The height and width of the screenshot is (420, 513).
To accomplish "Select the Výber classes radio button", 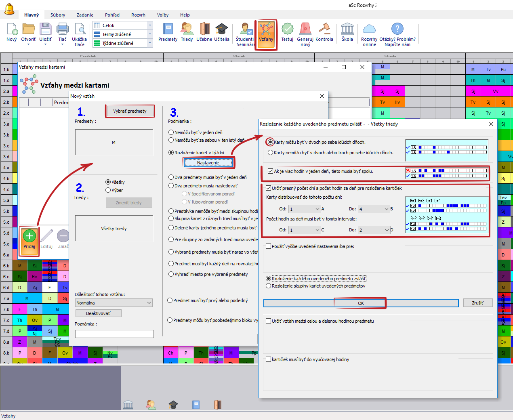I will pos(108,190).
